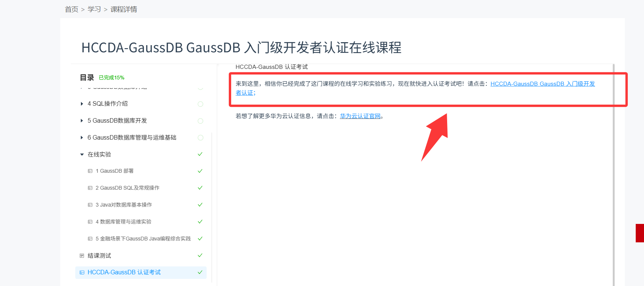Select the 在线实验 section title

pos(99,155)
